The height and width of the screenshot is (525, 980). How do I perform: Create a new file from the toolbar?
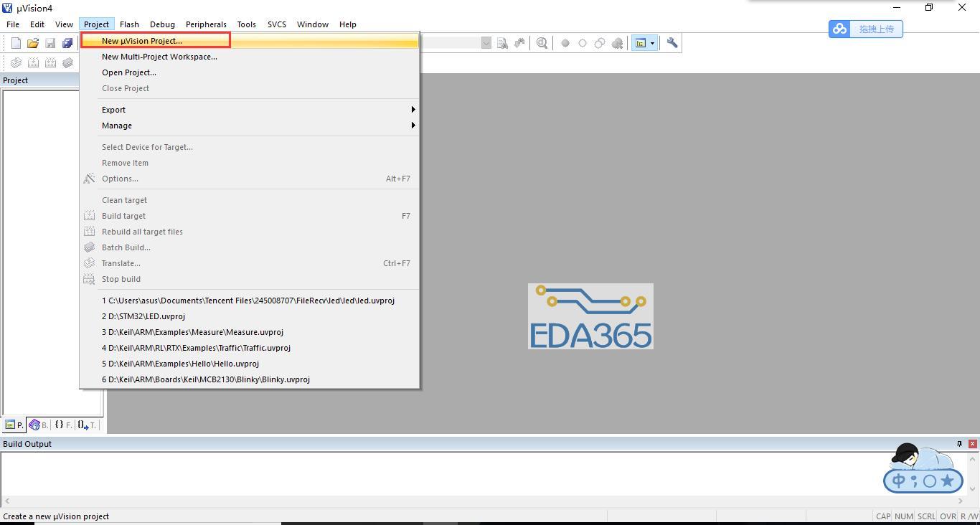(16, 43)
